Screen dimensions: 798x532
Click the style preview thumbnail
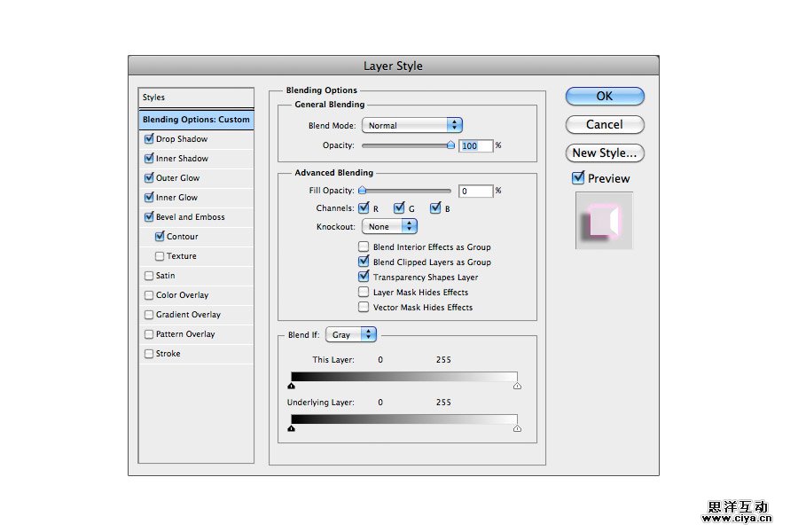604,221
